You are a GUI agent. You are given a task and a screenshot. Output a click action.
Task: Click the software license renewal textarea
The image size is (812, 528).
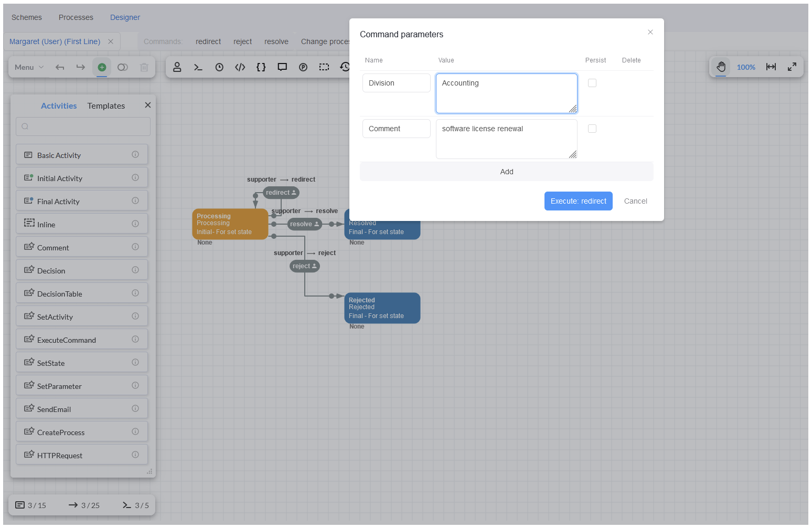507,139
